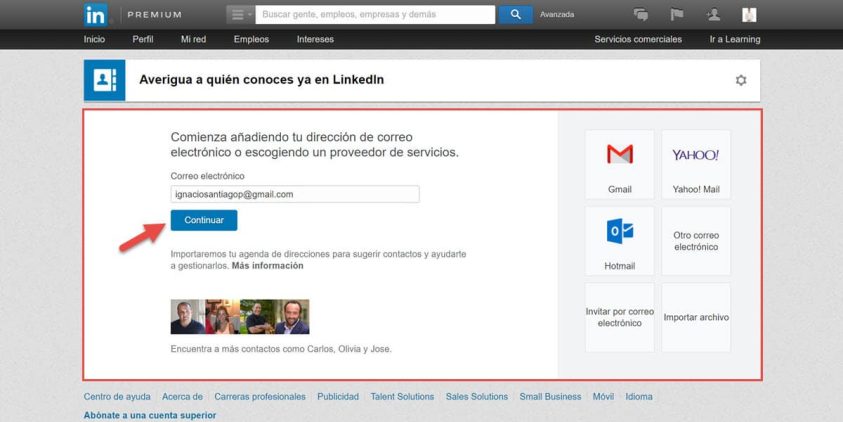Select the Yahoo! Mail provider tile

pyautogui.click(x=696, y=164)
